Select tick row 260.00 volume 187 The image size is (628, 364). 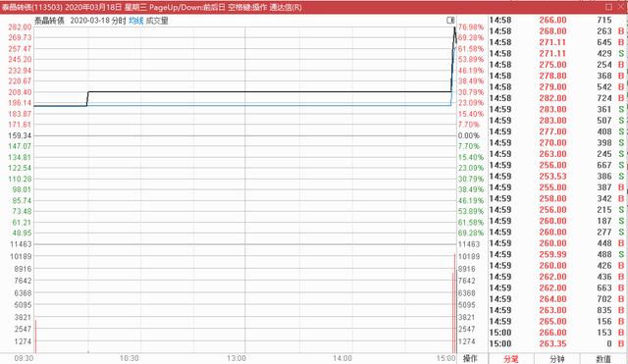coord(557,221)
